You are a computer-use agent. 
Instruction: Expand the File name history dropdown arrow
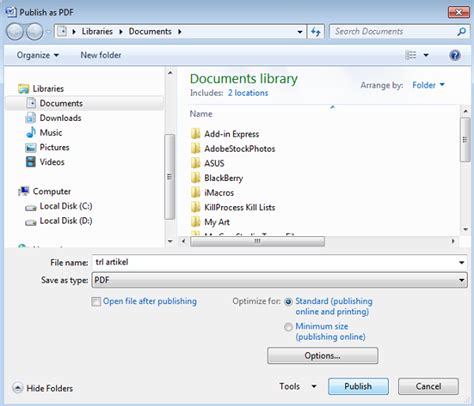tap(462, 263)
